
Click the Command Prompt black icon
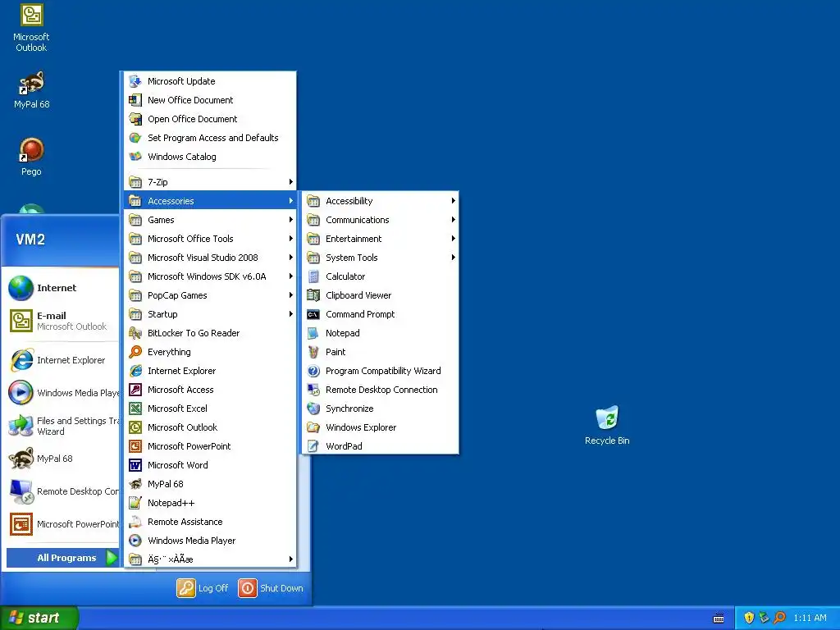tap(313, 314)
